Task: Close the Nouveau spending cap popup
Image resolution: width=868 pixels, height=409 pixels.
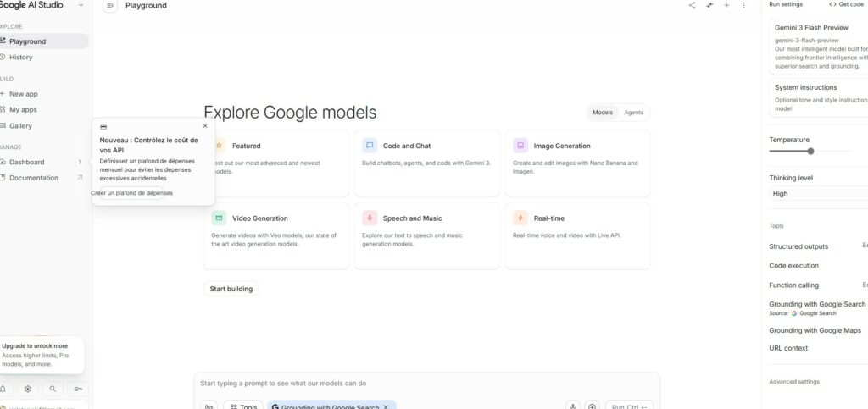Action: 205,126
